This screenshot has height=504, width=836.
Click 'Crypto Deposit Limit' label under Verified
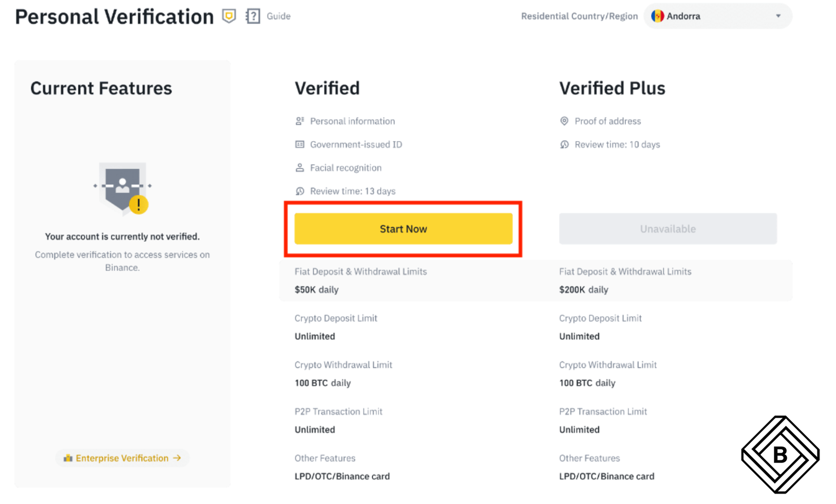click(336, 318)
